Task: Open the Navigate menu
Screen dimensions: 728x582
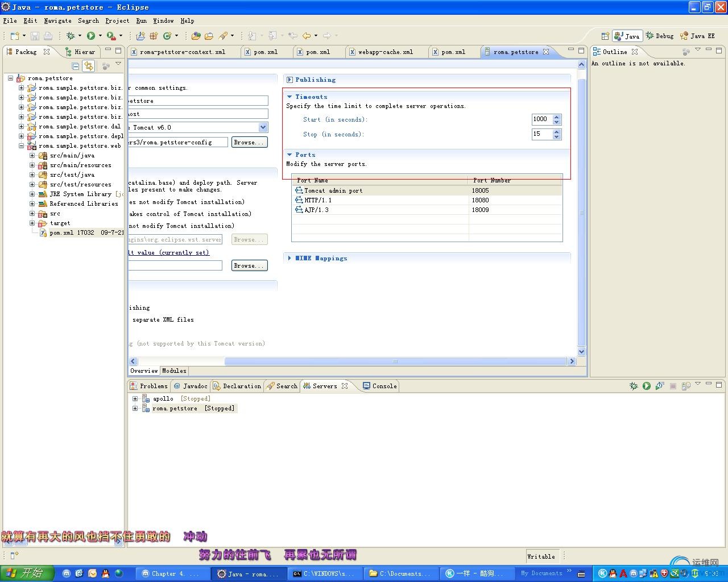Action: click(x=57, y=20)
